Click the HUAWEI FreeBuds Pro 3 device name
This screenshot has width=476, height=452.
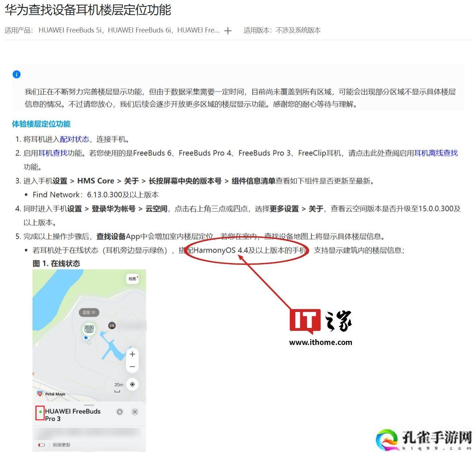tap(73, 415)
